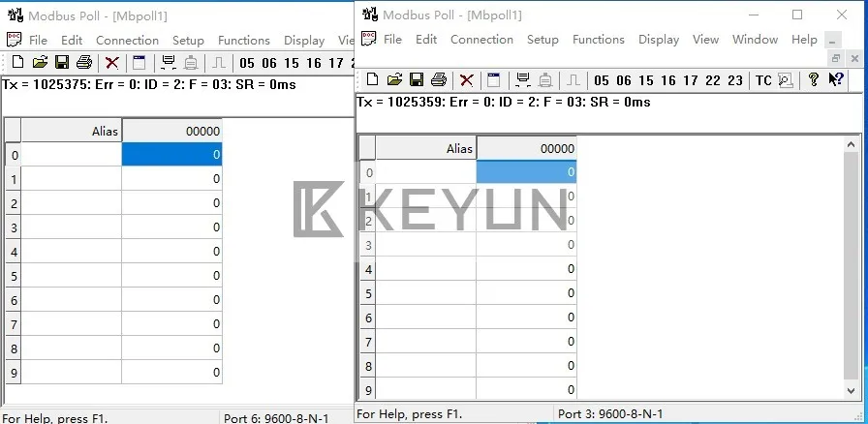This screenshot has width=868, height=424.
Task: Select register 5 value cell, right window
Action: tap(526, 292)
